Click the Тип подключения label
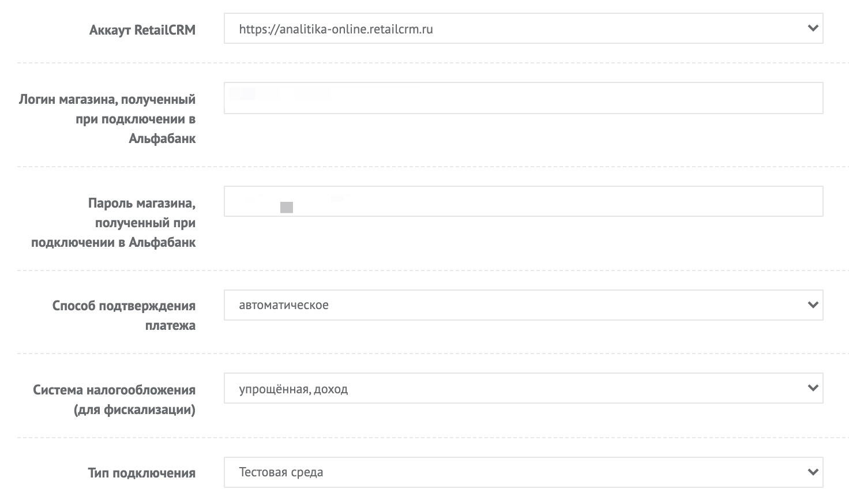 142,473
